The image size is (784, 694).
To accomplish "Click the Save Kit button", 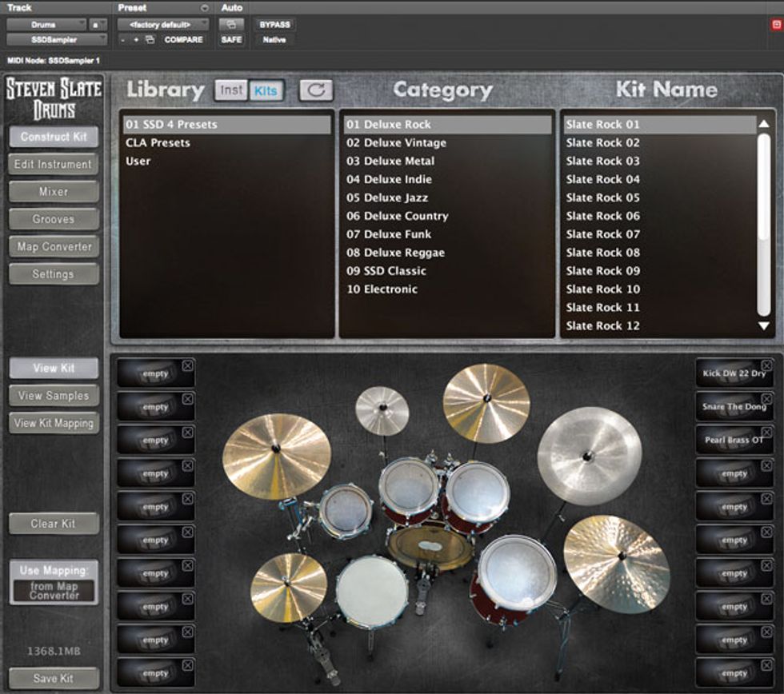I will 54,679.
